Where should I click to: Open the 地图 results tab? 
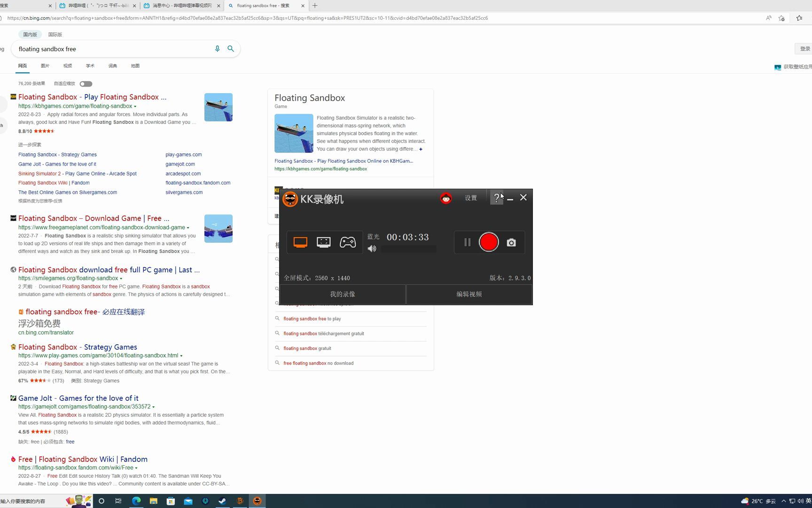pyautogui.click(x=135, y=66)
